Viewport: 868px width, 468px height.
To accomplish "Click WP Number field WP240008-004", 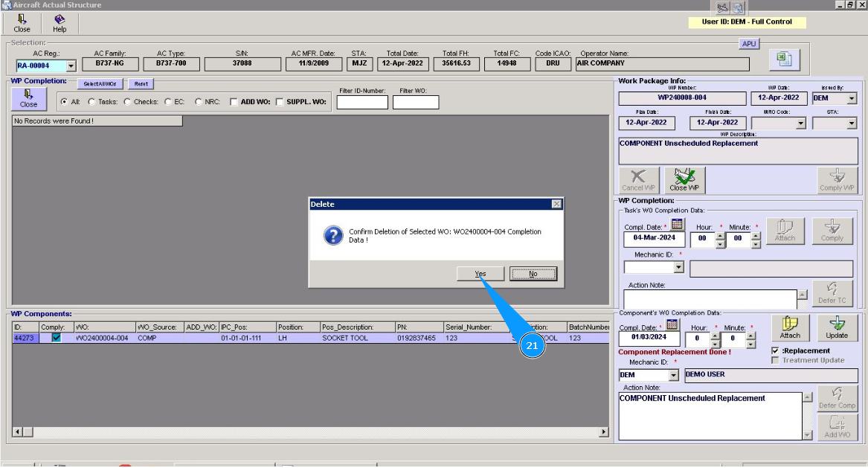I will pos(682,98).
